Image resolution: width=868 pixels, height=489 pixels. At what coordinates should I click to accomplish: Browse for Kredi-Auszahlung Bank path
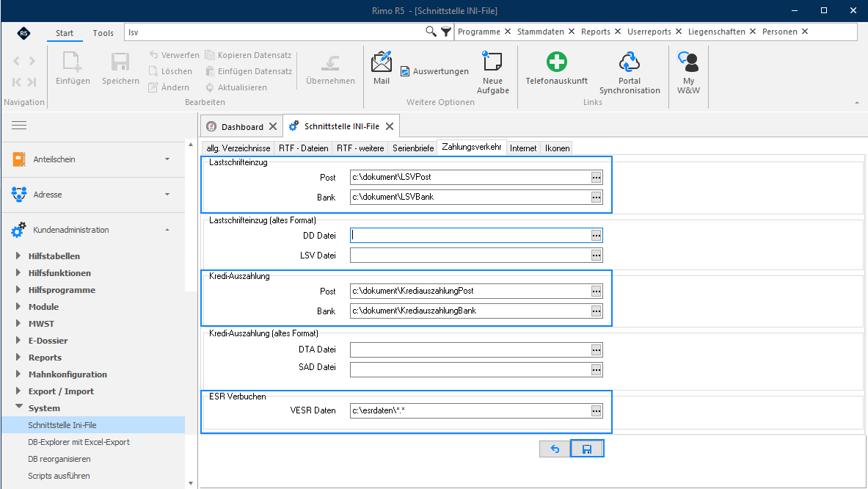pos(597,311)
